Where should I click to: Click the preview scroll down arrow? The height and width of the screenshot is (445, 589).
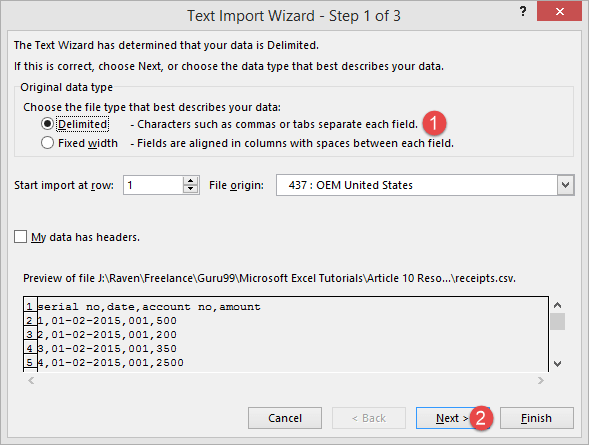(x=558, y=364)
